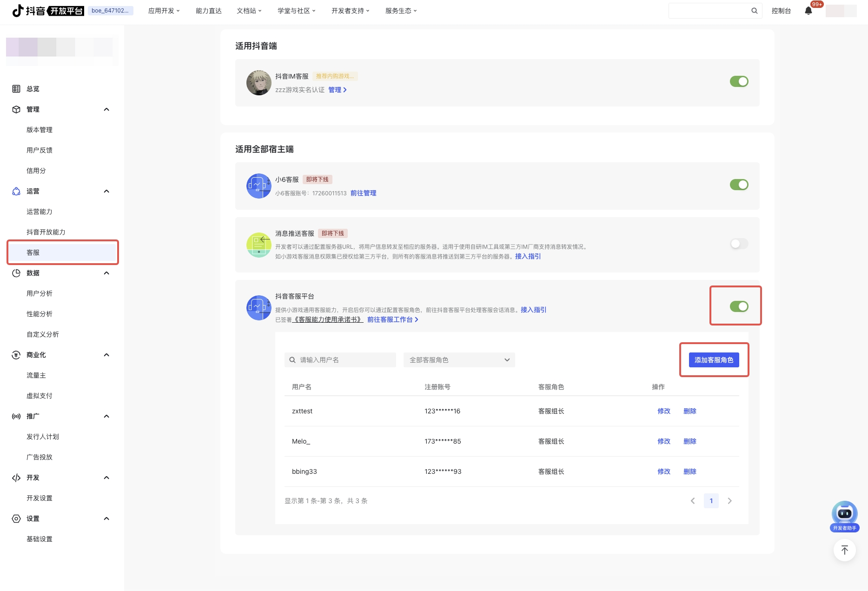Open the 学堂与社区 top menu
Image resolution: width=868 pixels, height=591 pixels.
tap(296, 11)
